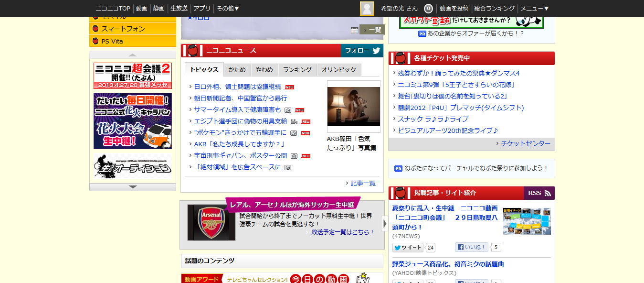This screenshot has width=644, height=283.
Task: Click the red lantern icon beside PS Vita
Action: [x=95, y=41]
